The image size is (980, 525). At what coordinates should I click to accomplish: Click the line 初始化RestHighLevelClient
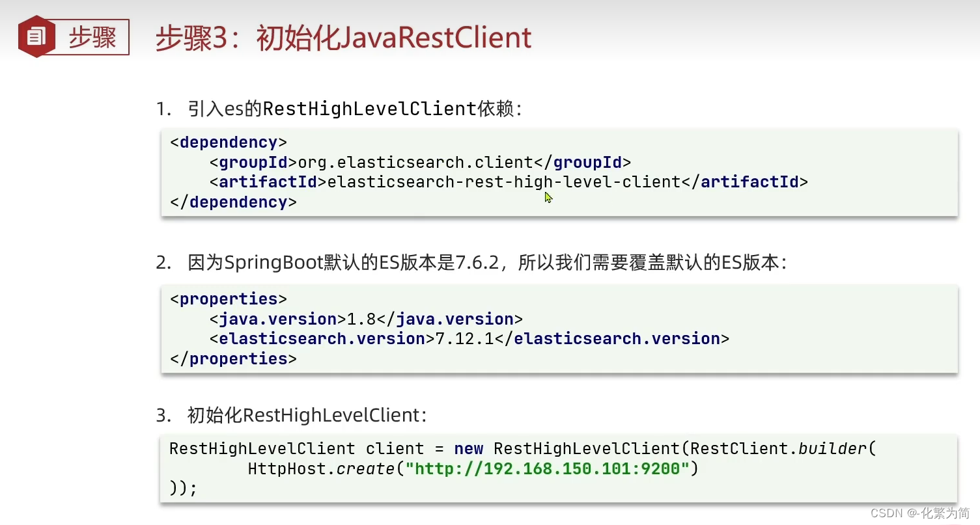pyautogui.click(x=292, y=415)
